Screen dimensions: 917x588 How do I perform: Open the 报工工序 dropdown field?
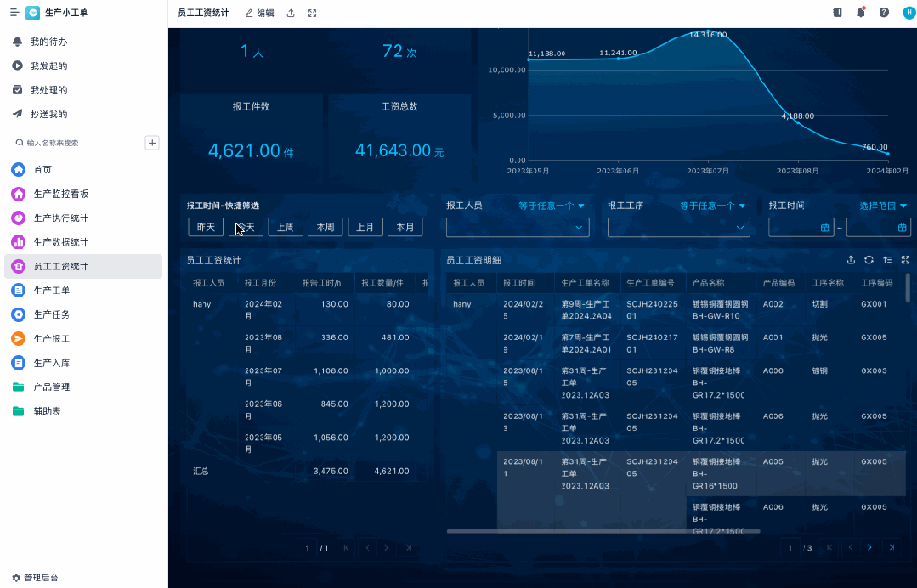tap(678, 228)
